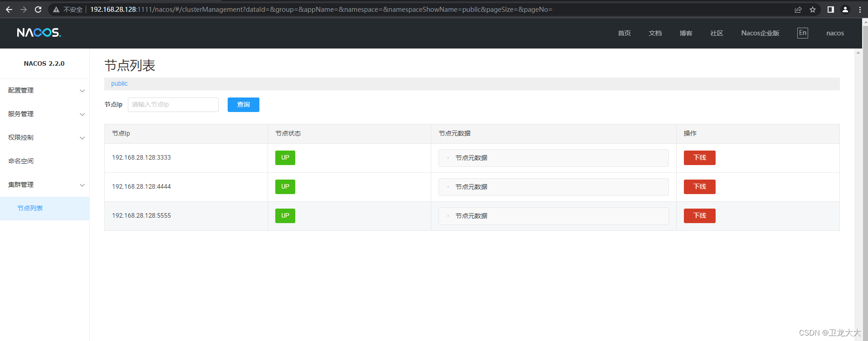Expand 节点元数据 for 192.168.28.128:3333
Screen dimensions: 868x341
coord(553,158)
